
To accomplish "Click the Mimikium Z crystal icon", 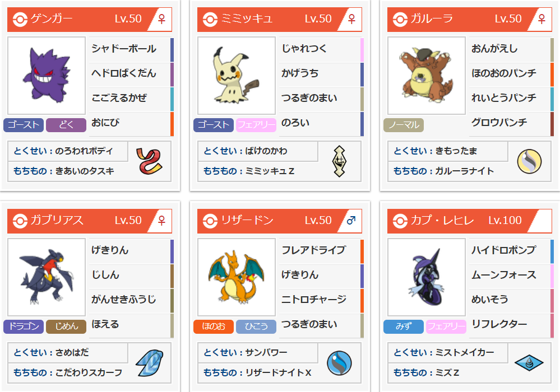I will click(x=339, y=161).
